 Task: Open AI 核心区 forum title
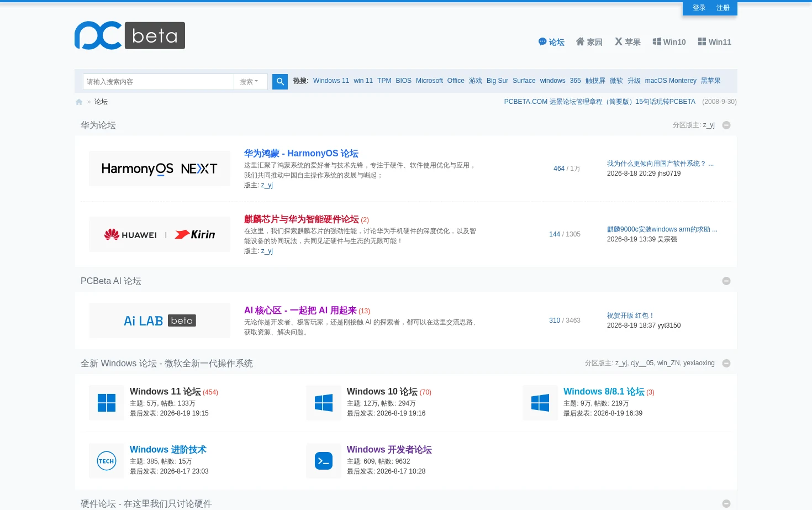tap(300, 311)
